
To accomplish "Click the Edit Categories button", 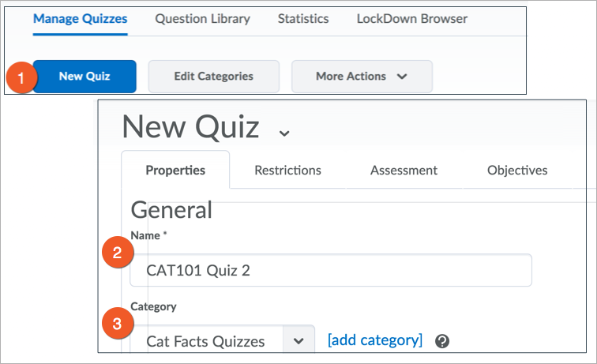I will [213, 77].
